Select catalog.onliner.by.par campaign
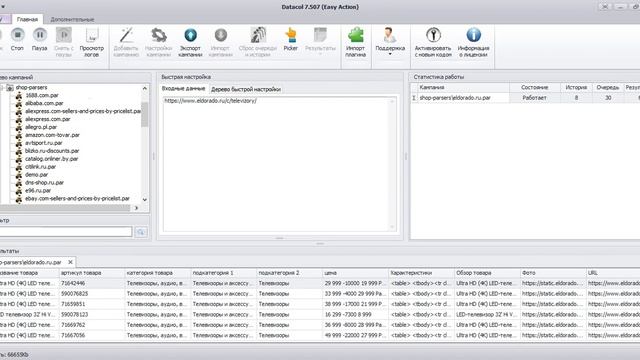 [51, 159]
